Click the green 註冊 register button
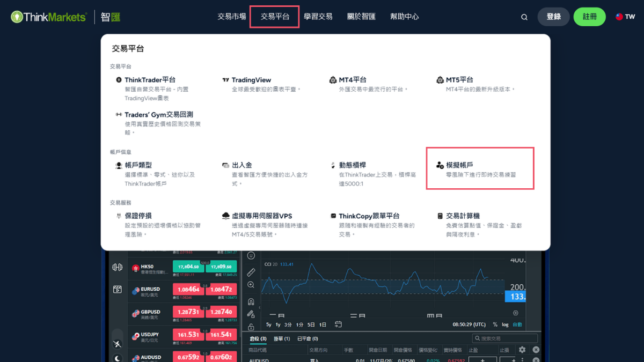This screenshot has width=644, height=362. (590, 17)
